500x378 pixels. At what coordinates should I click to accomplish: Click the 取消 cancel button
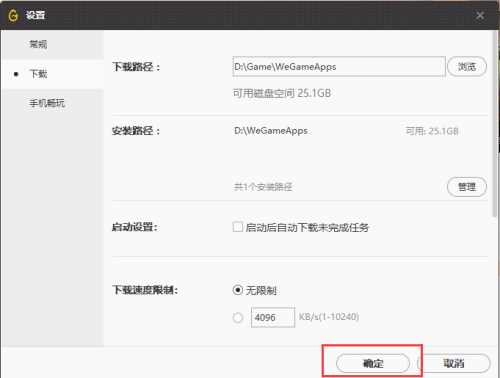pyautogui.click(x=454, y=363)
